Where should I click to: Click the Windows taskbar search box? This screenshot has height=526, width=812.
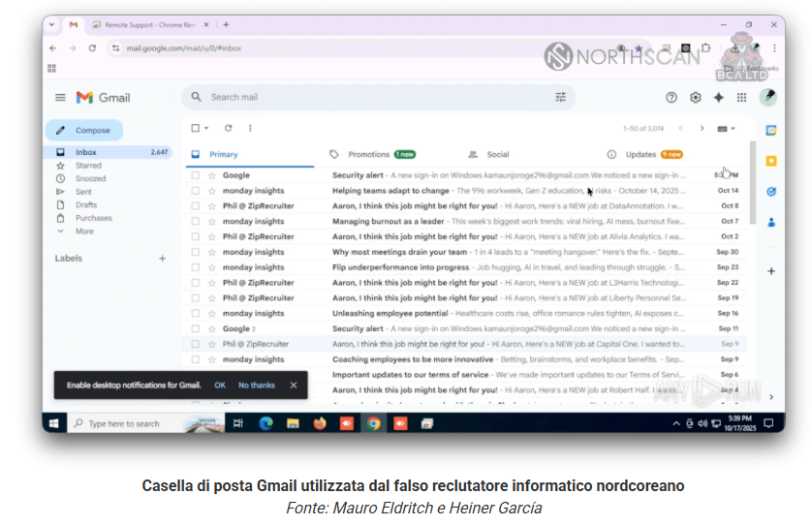145,424
